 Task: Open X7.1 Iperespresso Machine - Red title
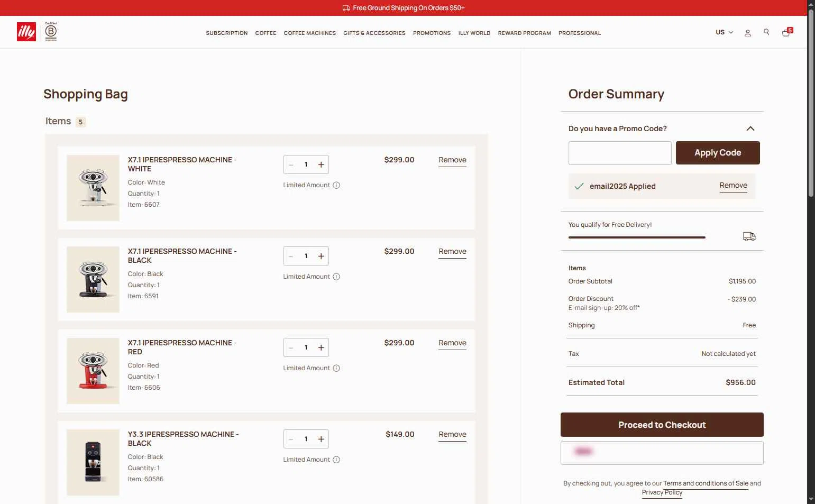click(x=182, y=347)
